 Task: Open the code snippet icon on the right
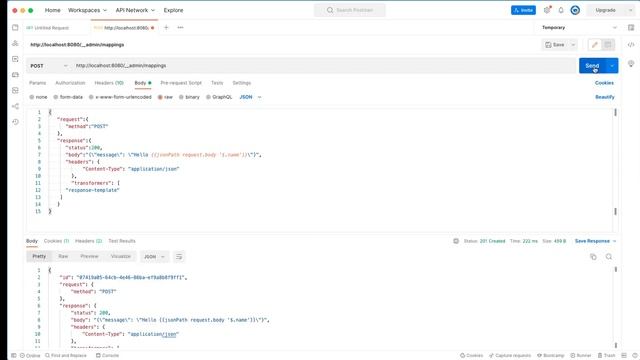(631, 44)
